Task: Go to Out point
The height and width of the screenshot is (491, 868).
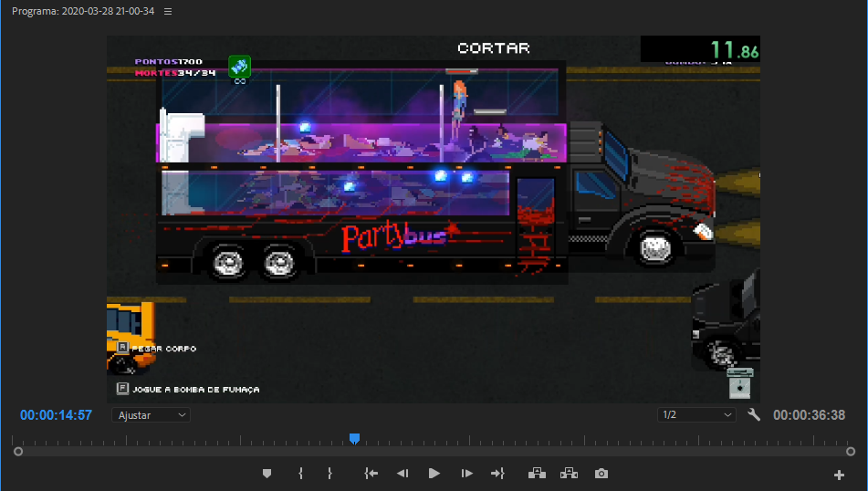Action: coord(497,474)
